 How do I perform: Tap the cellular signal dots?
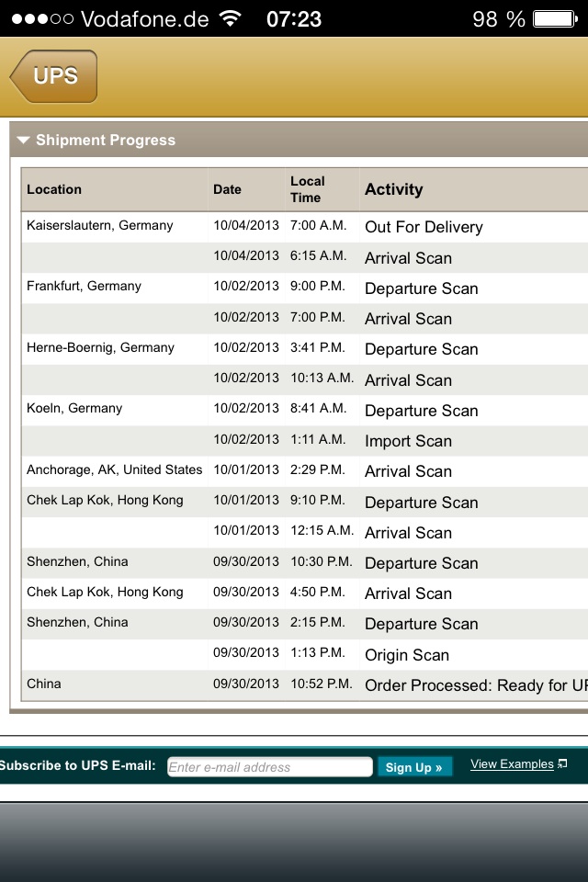(42, 18)
